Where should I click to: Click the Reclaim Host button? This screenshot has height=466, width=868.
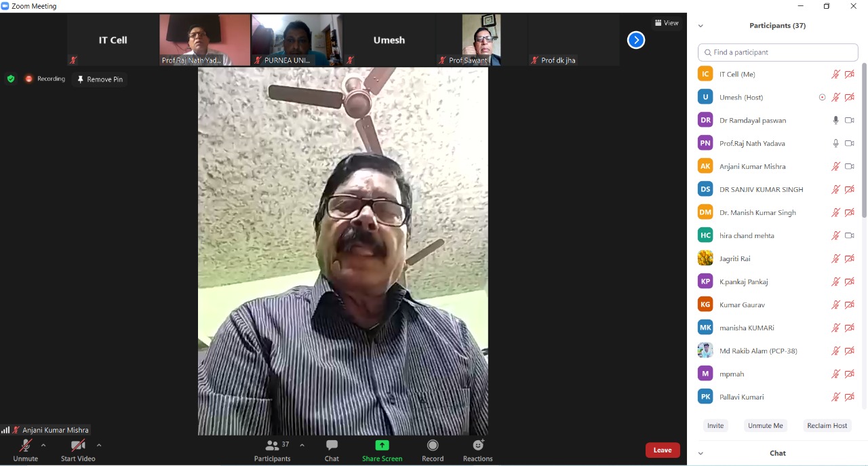tap(827, 425)
